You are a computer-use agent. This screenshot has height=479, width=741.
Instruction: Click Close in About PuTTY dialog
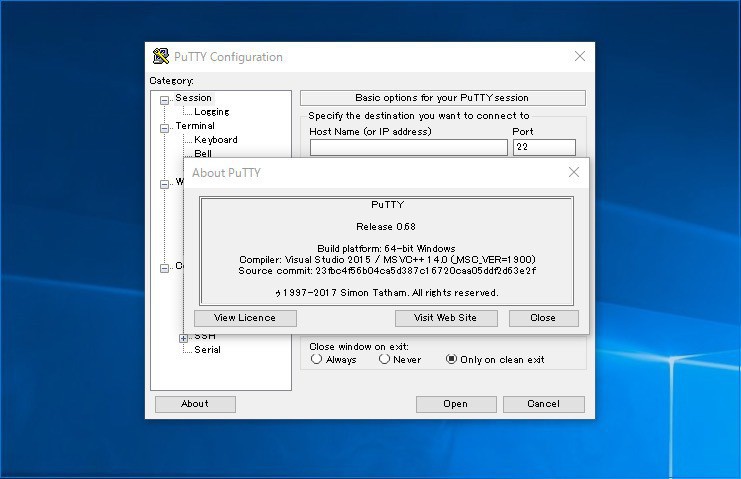(543, 318)
